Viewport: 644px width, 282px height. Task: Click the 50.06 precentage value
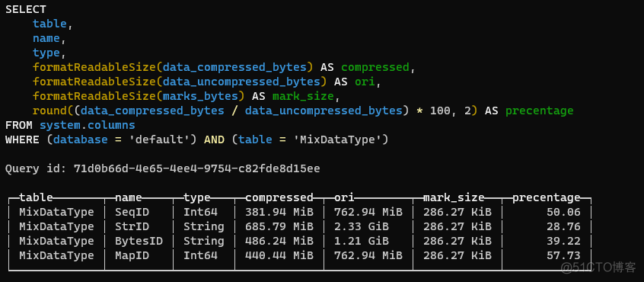pos(563,212)
